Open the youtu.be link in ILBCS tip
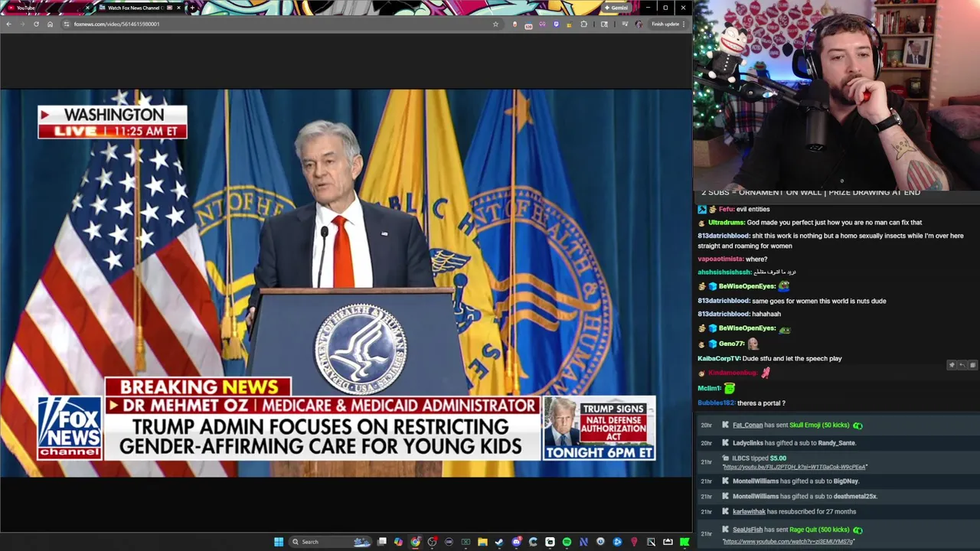 coord(795,467)
